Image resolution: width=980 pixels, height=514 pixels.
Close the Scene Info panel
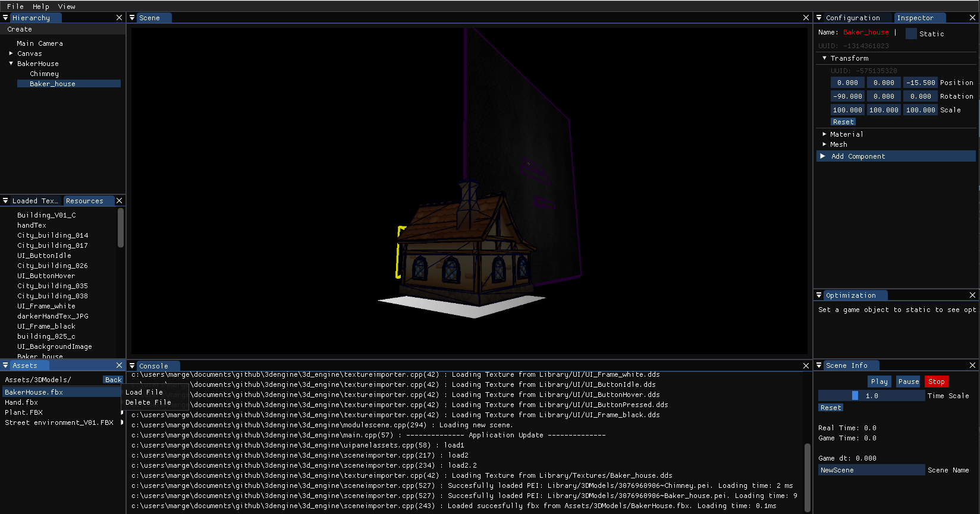(972, 365)
